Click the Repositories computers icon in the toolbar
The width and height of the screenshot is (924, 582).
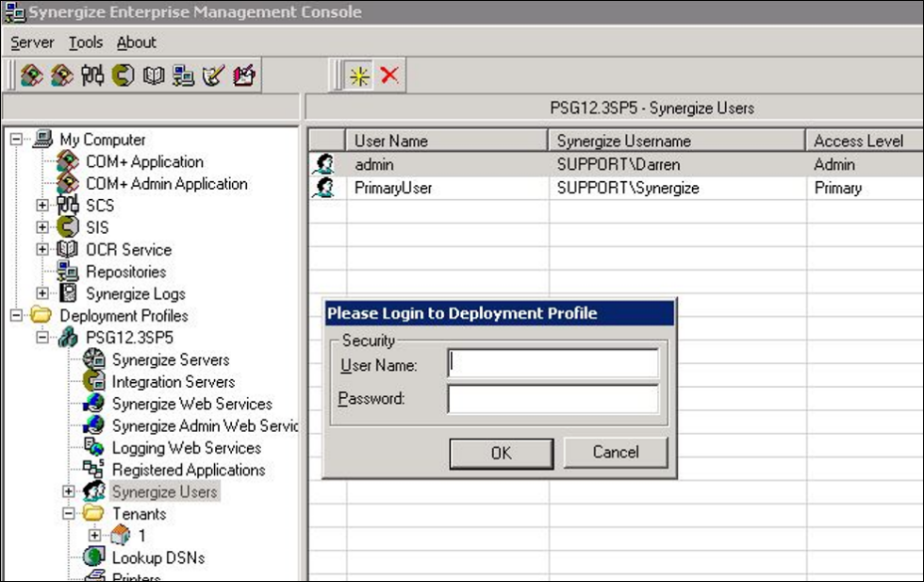point(183,75)
